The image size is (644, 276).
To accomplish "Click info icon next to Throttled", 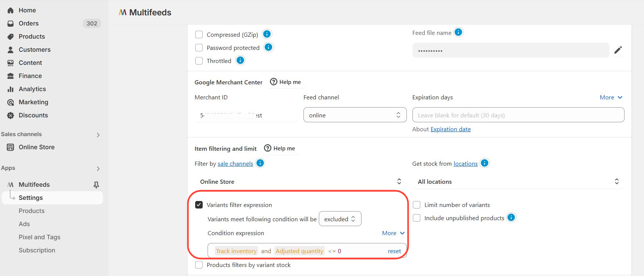I will click(x=240, y=60).
